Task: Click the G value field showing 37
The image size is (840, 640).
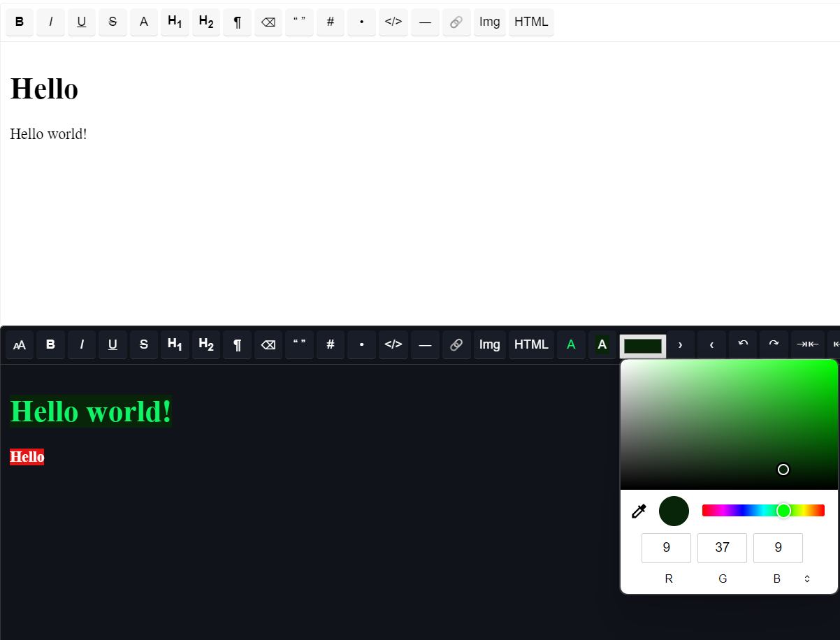Action: (722, 548)
